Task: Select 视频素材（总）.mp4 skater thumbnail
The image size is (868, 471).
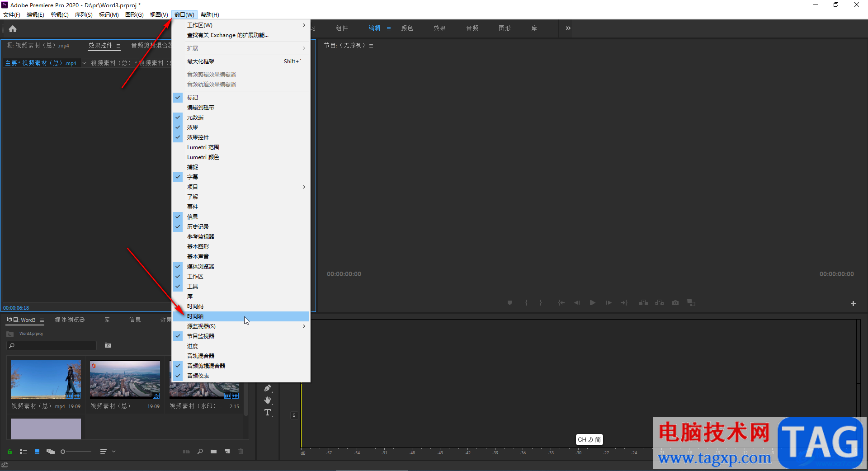Action: click(x=46, y=379)
